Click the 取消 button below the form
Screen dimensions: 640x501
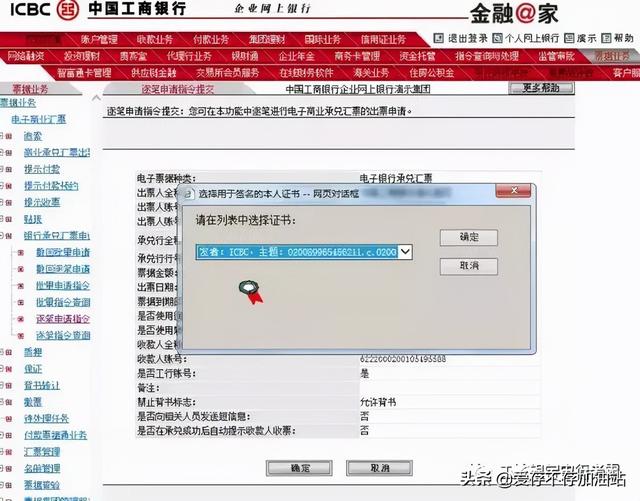[379, 468]
